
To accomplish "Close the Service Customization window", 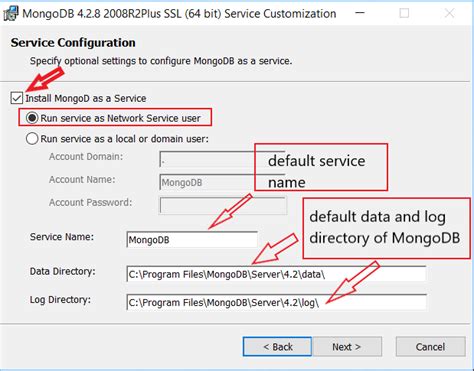I will (x=449, y=13).
